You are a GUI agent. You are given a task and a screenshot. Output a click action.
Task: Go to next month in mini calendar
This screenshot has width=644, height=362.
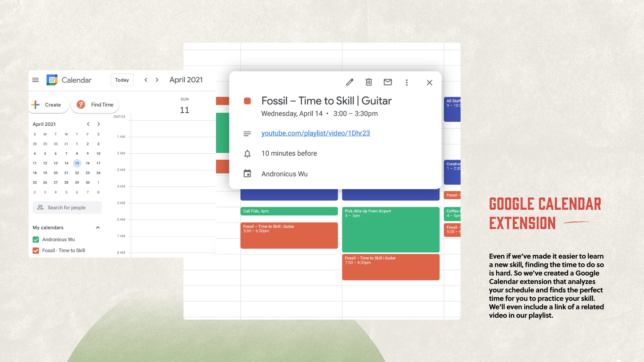pos(99,124)
